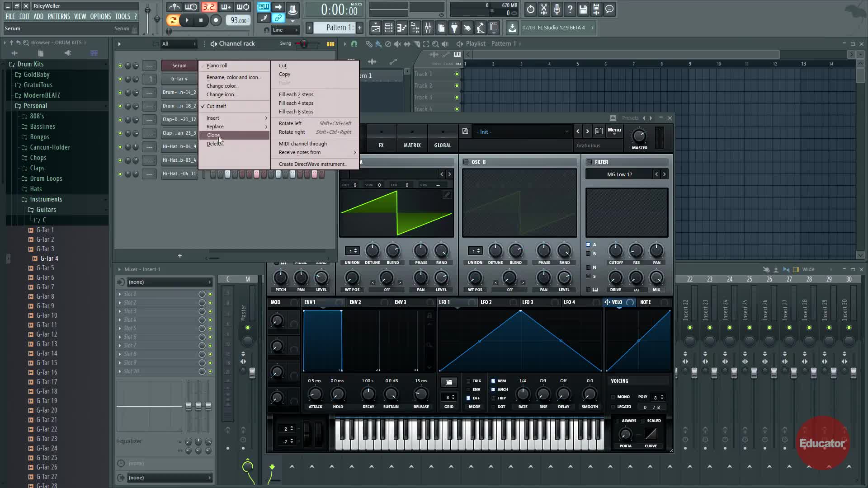Screen dimensions: 868x488
Task: Open the Line snap dropdown
Action: [x=286, y=30]
